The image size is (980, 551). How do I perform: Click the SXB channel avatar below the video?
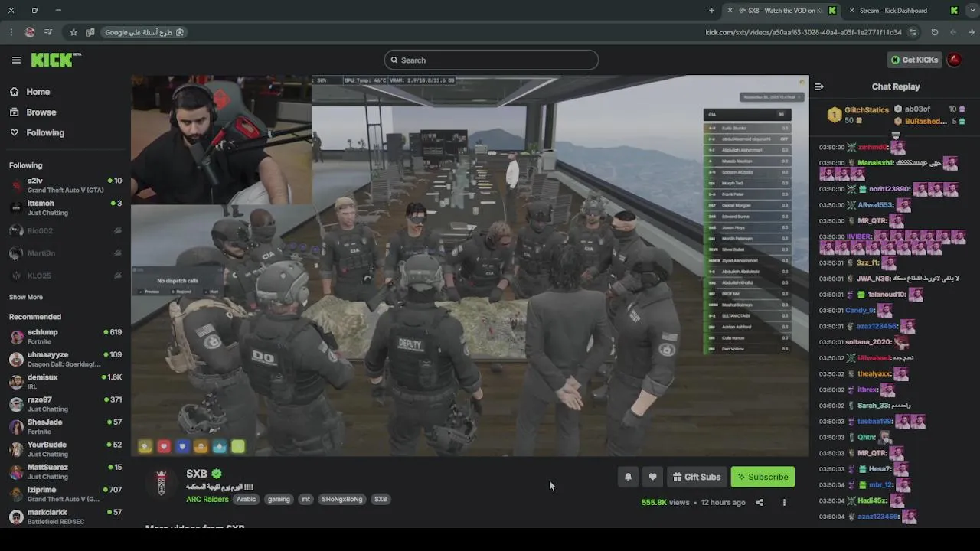tap(161, 484)
